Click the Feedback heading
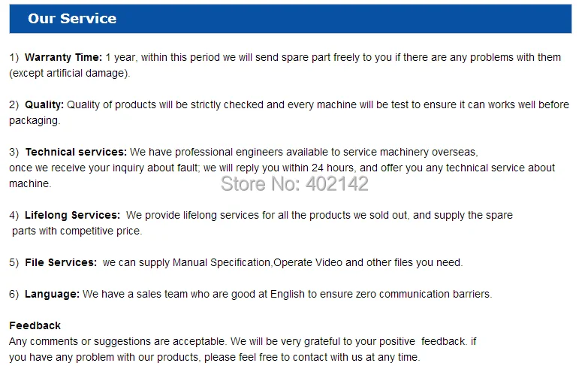This screenshot has width=588, height=366. (35, 325)
